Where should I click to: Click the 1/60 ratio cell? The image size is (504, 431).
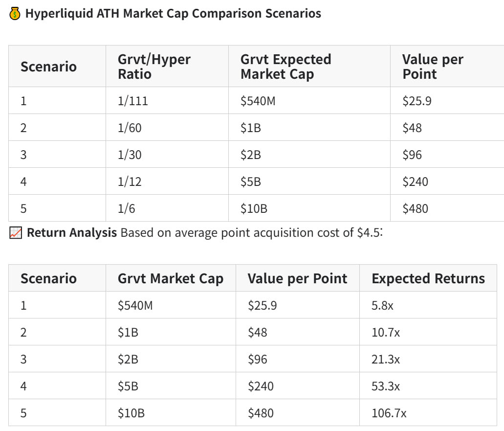click(129, 128)
